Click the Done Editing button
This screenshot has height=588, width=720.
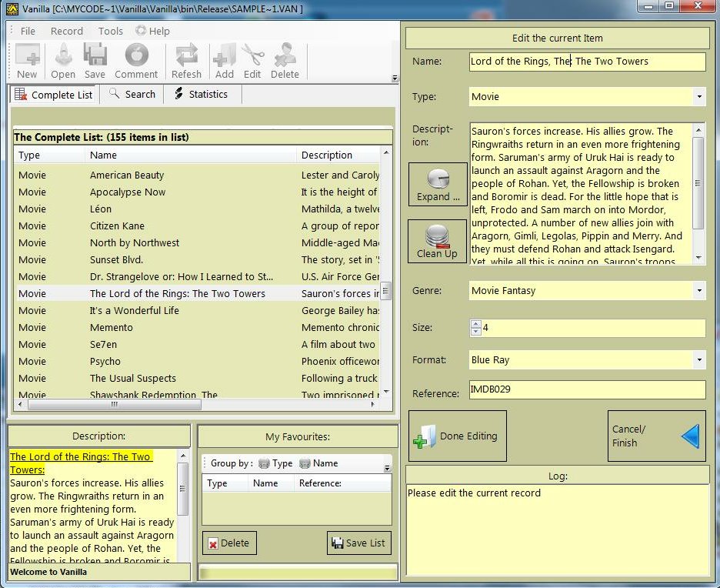coord(458,436)
